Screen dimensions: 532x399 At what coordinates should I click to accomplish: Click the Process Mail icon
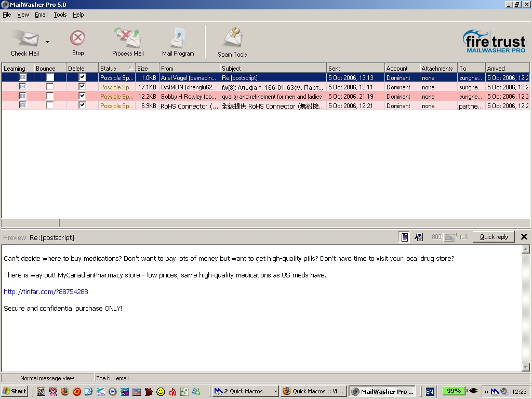coord(128,38)
